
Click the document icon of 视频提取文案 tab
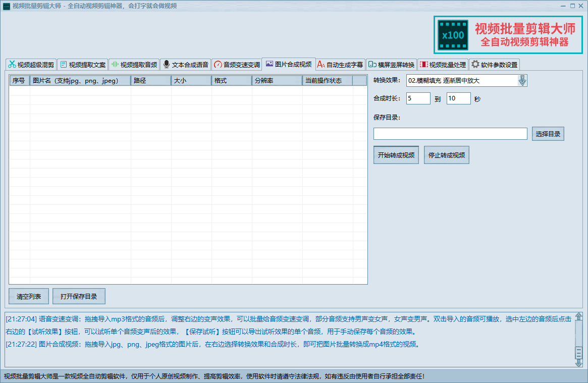(64, 65)
